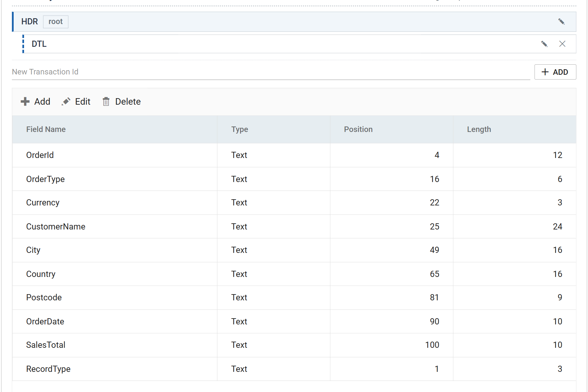Click length value 24 in CustomerName row
588x392 pixels.
[557, 227]
